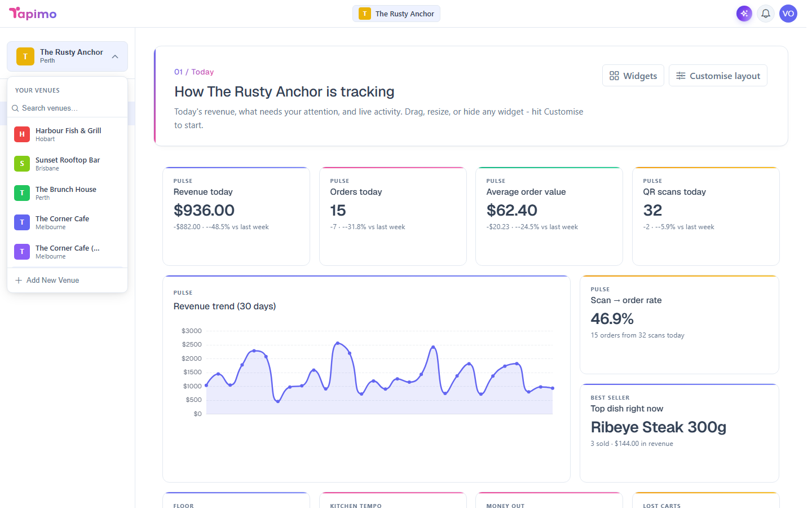Click the BEST SELLER card label
The width and height of the screenshot is (812, 508).
click(x=610, y=398)
